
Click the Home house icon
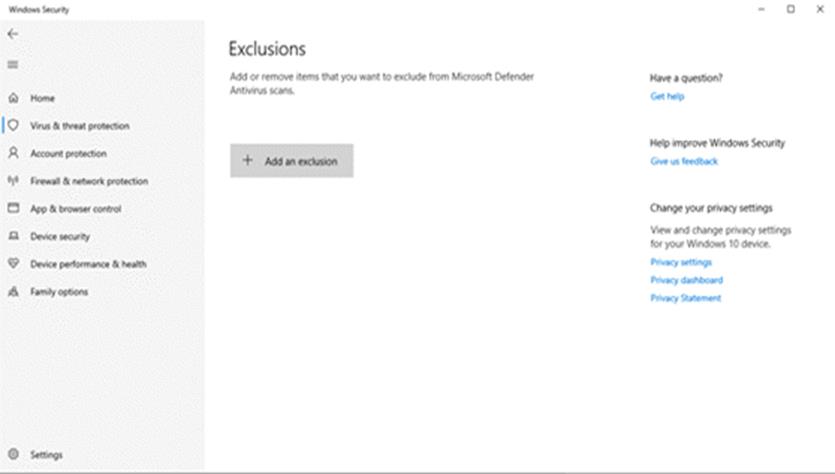(13, 99)
